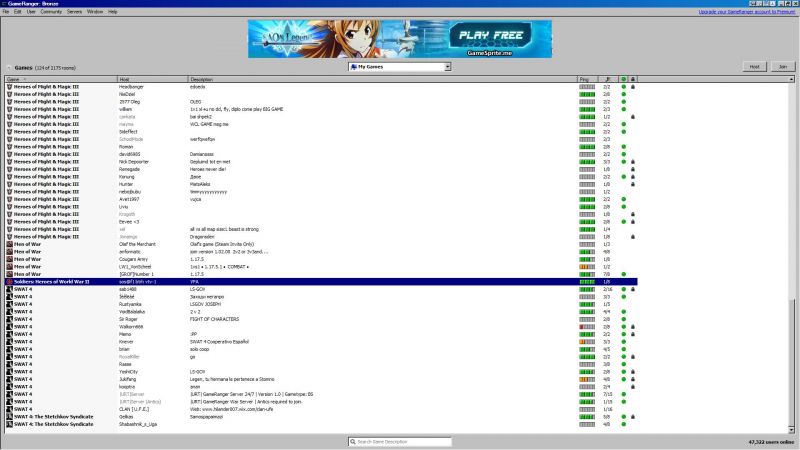Open the Community menu
This screenshot has height=450, width=800.
(x=51, y=11)
